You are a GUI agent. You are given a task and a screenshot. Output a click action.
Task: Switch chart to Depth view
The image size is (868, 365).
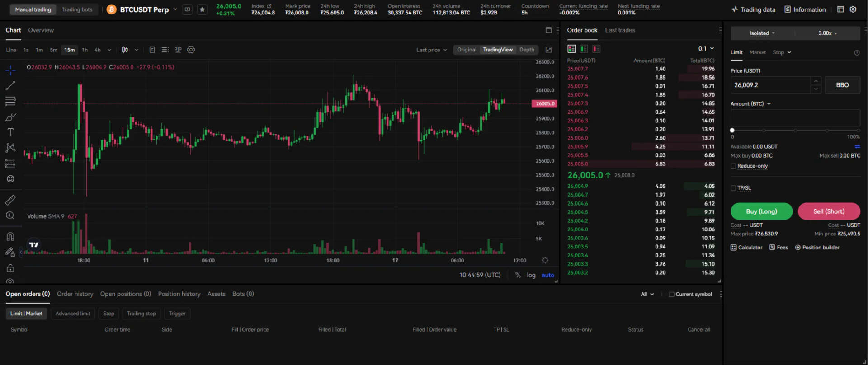tap(527, 50)
